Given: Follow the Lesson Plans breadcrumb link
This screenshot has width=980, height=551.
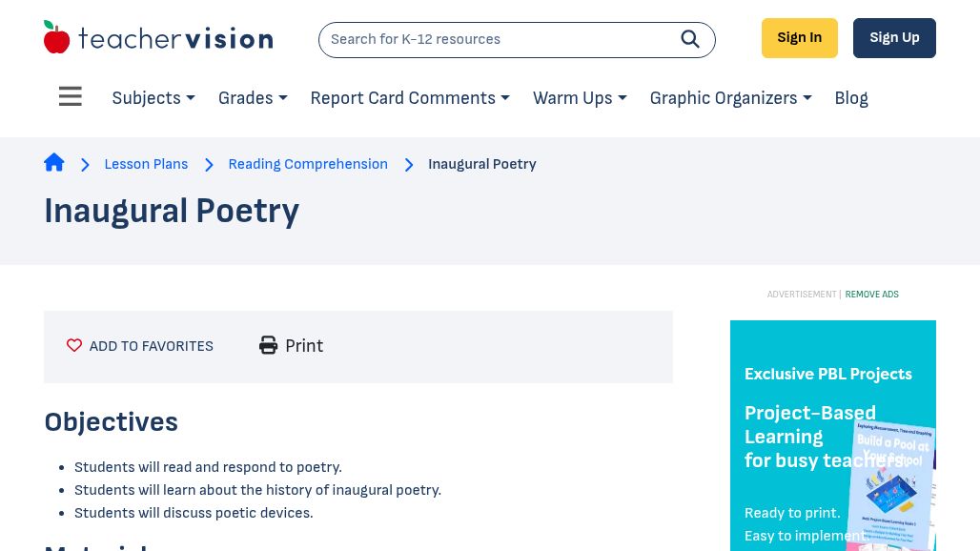Looking at the screenshot, I should (x=146, y=164).
